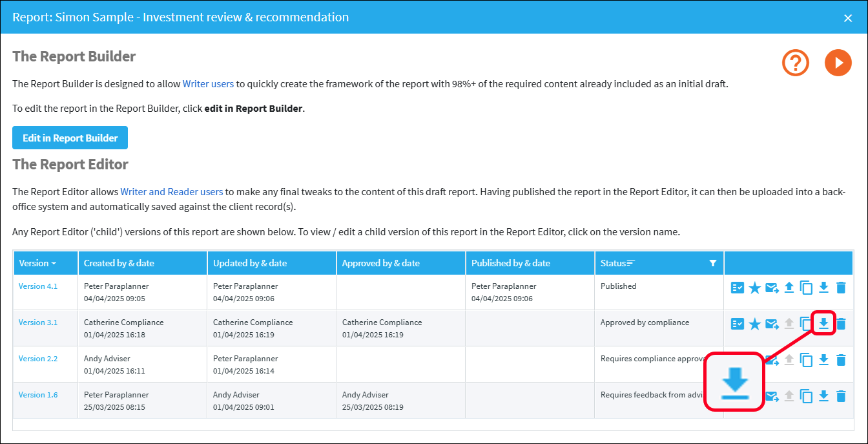The width and height of the screenshot is (868, 444).
Task: Download Version 1.6 of the report
Action: tap(823, 396)
